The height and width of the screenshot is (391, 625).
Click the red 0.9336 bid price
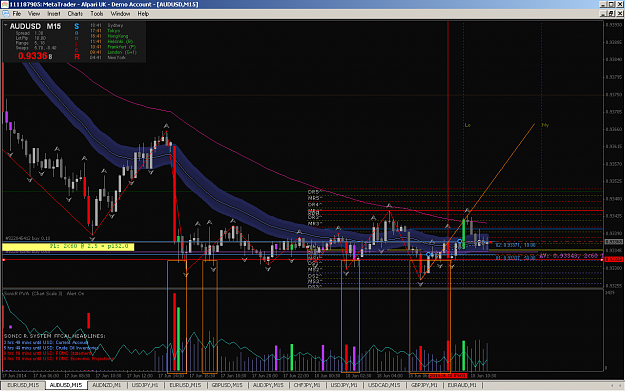point(33,56)
